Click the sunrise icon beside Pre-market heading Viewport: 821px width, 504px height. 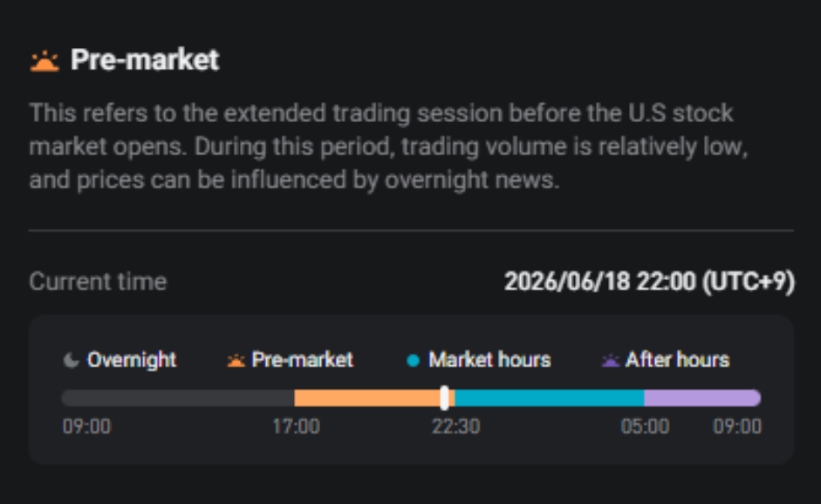pyautogui.click(x=44, y=61)
